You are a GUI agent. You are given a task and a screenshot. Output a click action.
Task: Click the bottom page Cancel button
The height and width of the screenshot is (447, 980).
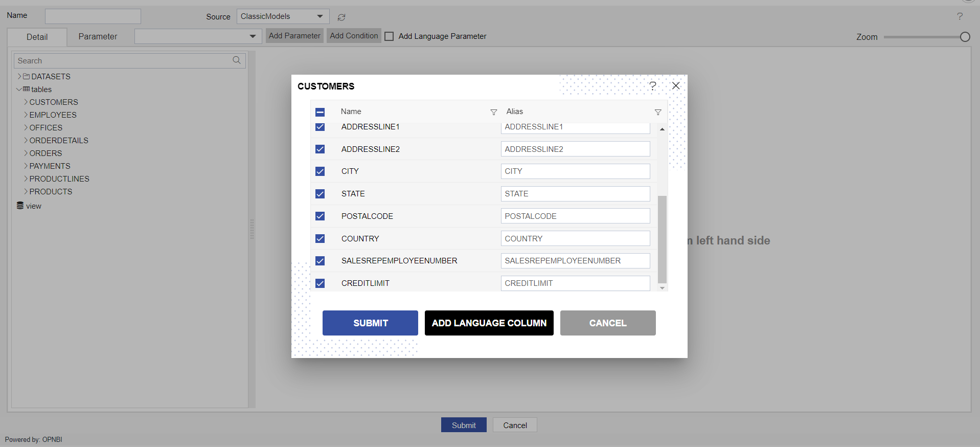[x=515, y=425]
